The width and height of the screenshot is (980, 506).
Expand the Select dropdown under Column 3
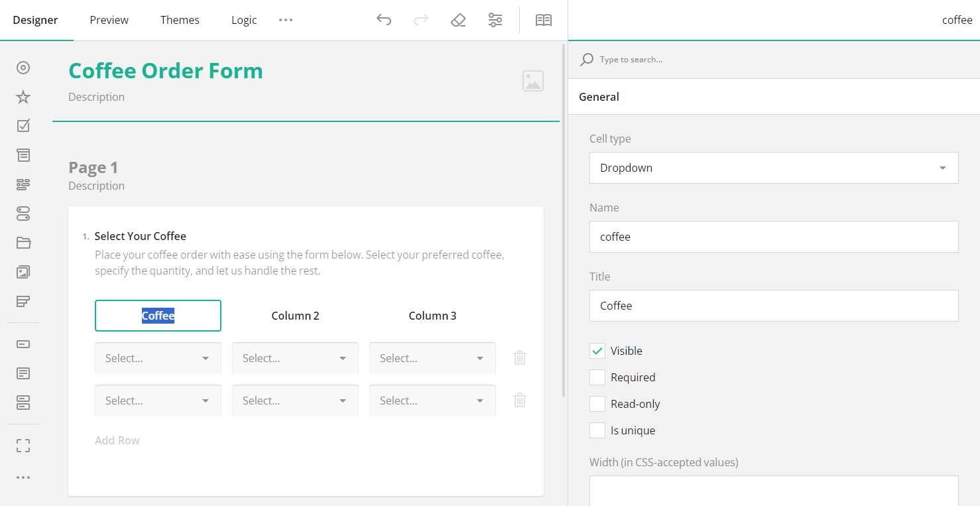pyautogui.click(x=432, y=357)
